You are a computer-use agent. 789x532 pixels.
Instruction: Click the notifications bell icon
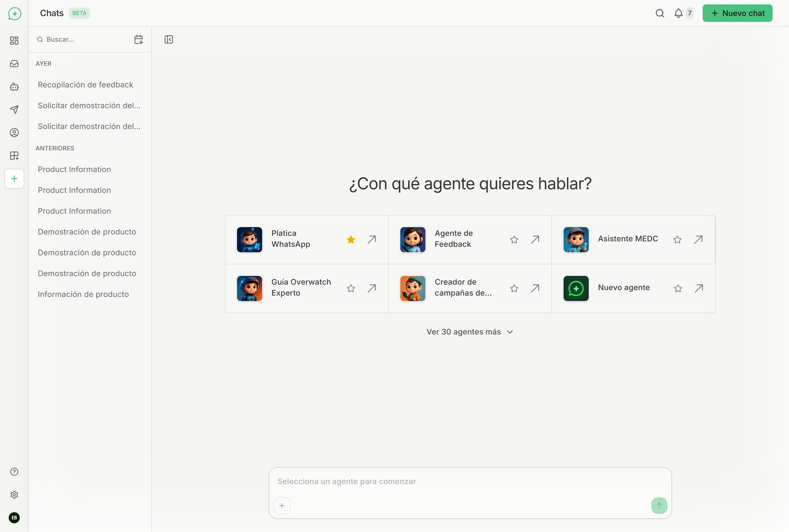click(678, 13)
